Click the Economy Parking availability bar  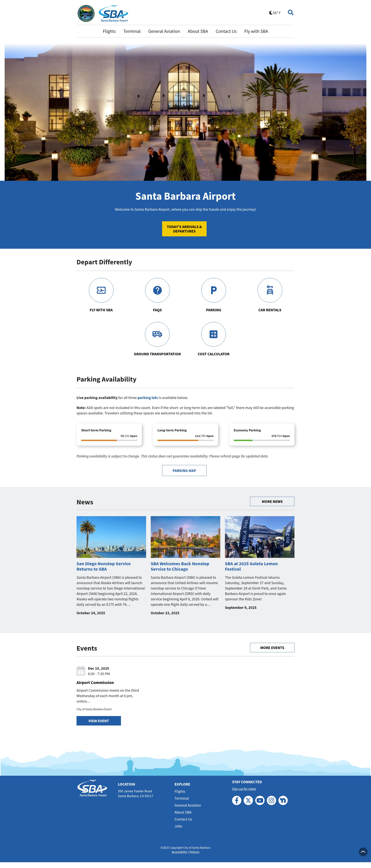pos(262,440)
